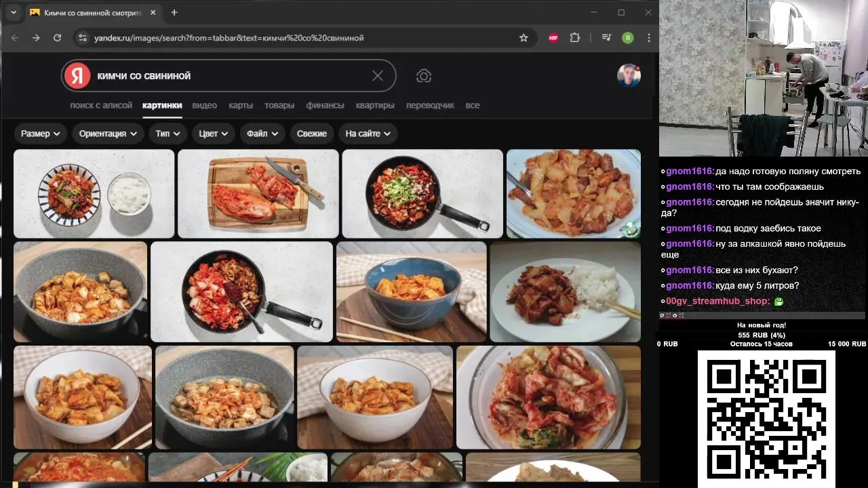Open the Chrome profile avatar
The image size is (868, 488).
tap(628, 38)
